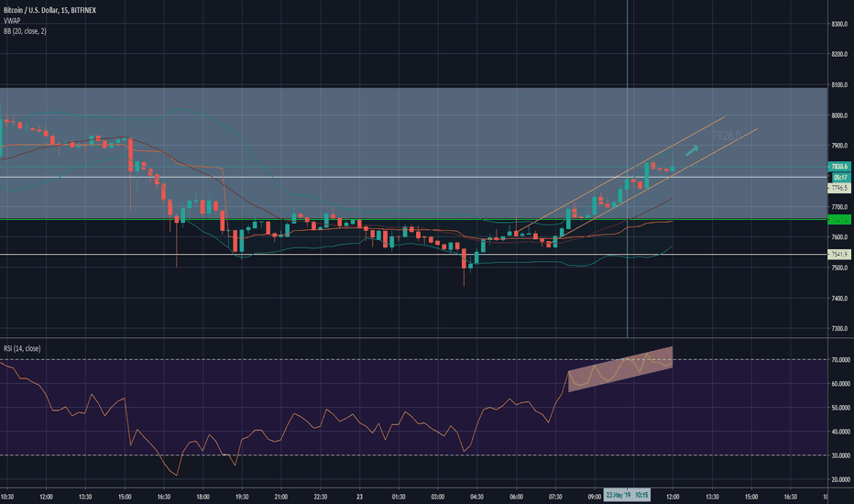The image size is (854, 504).
Task: Click the 8300.0 price scale value
Action: click(840, 24)
